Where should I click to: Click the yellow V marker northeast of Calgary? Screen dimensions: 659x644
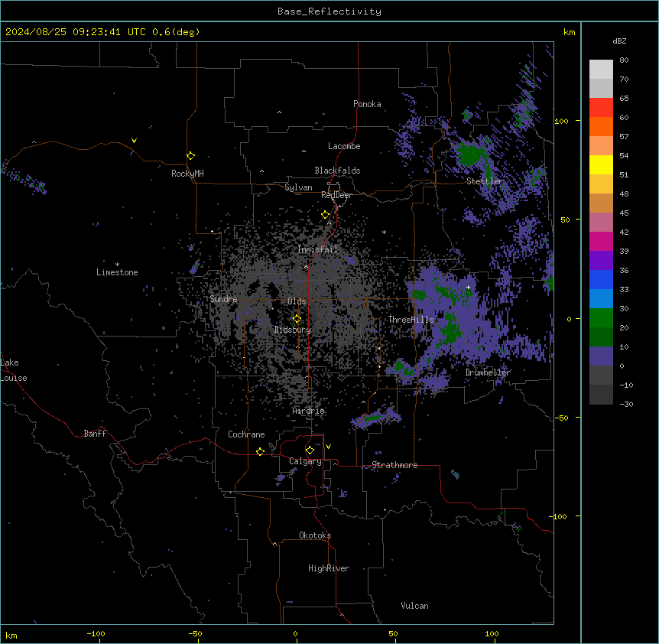click(328, 447)
